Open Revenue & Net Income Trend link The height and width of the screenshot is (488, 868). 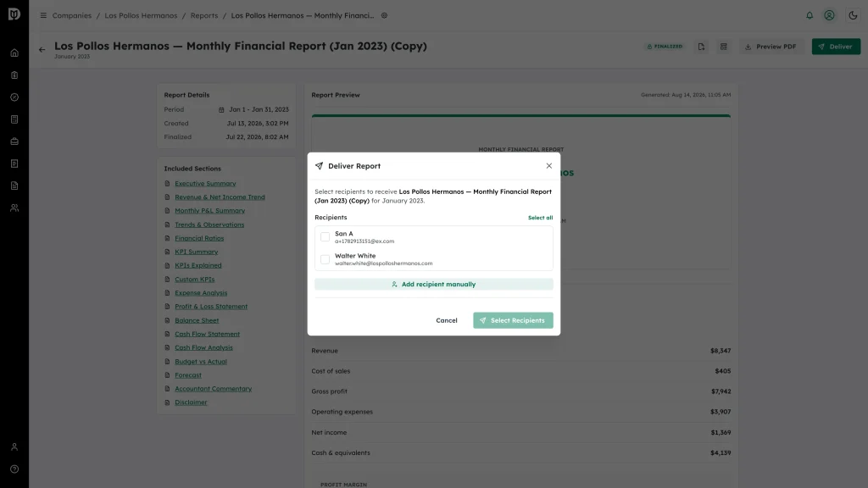[220, 197]
